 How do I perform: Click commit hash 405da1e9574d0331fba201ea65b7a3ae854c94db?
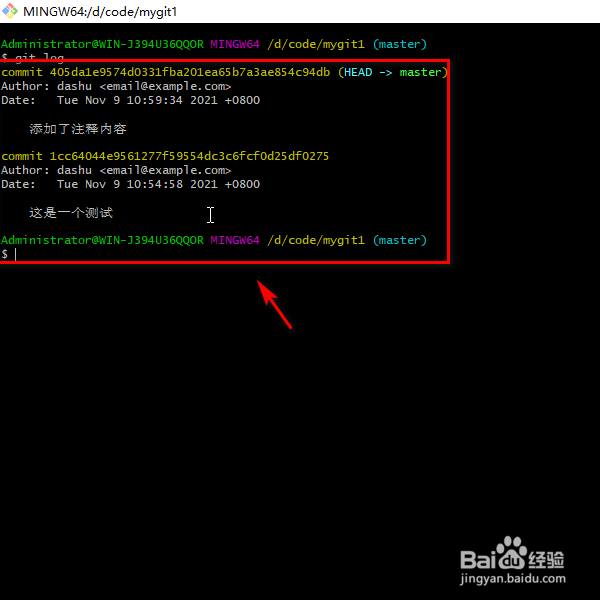tap(190, 72)
